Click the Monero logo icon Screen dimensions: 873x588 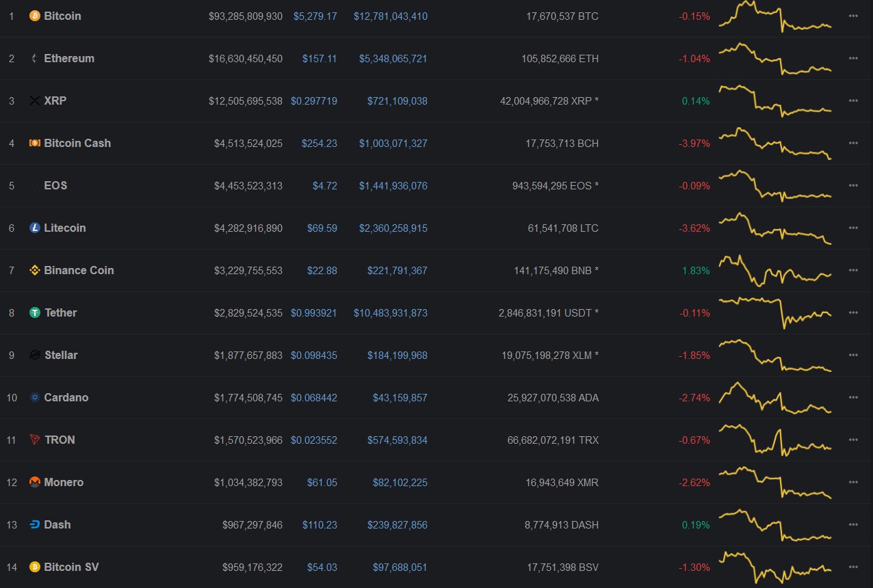coord(35,482)
